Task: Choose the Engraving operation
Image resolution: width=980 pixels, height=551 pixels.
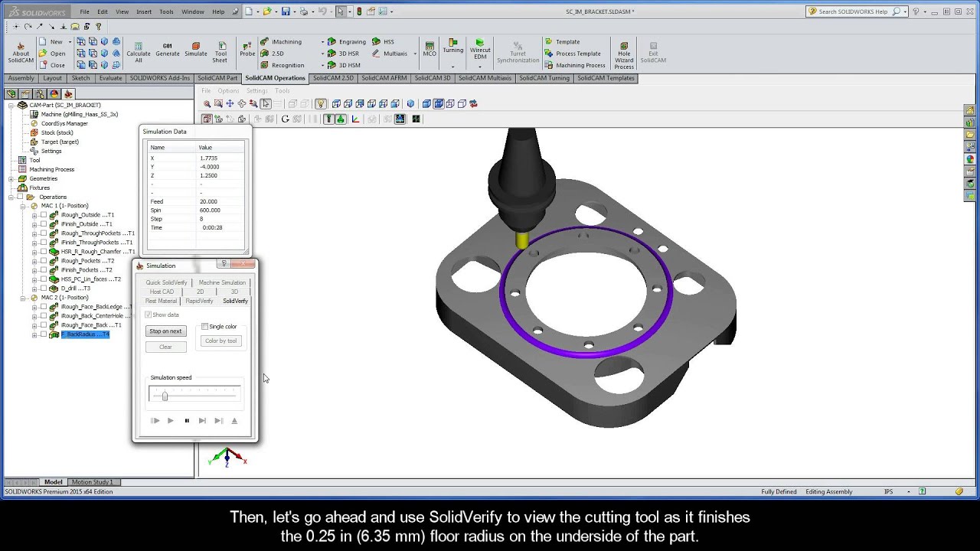Action: click(346, 42)
